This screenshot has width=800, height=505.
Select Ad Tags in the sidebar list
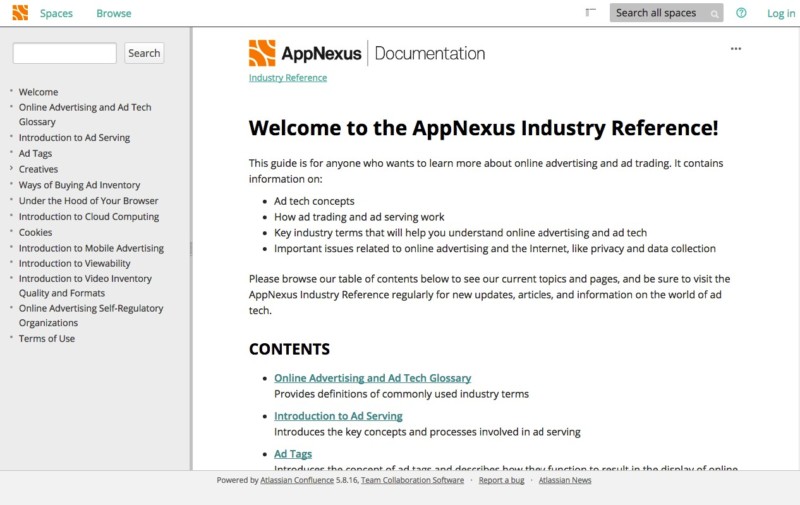35,153
